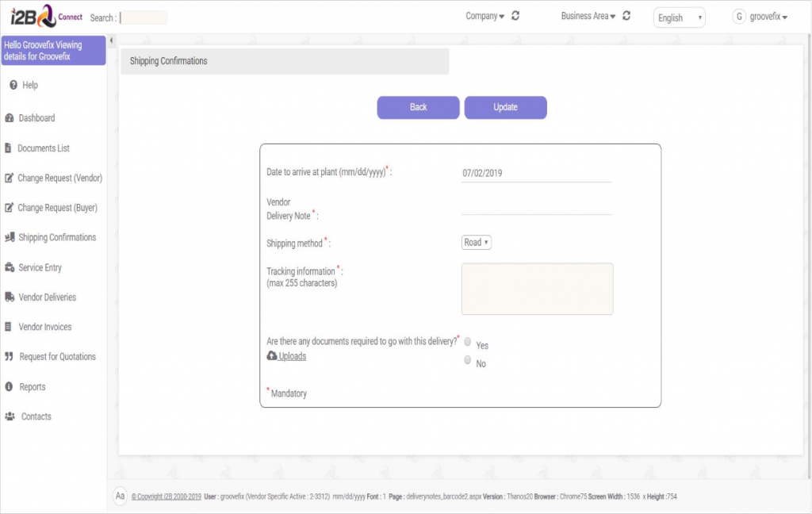
Task: Open Vendor Invoices from sidebar
Action: click(x=44, y=327)
